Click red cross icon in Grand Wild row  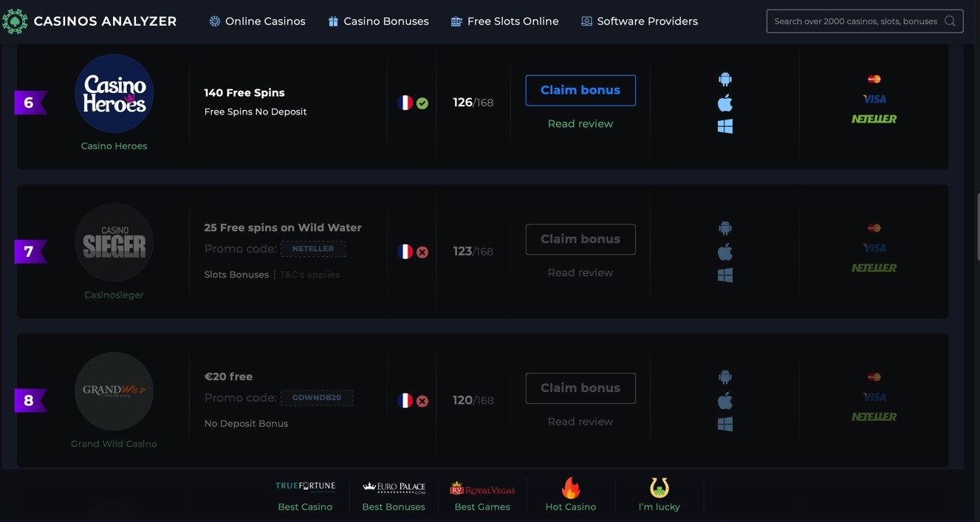[422, 402]
